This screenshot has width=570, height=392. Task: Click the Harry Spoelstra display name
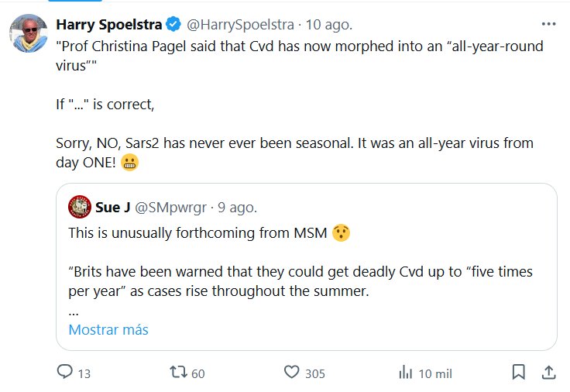click(x=111, y=23)
